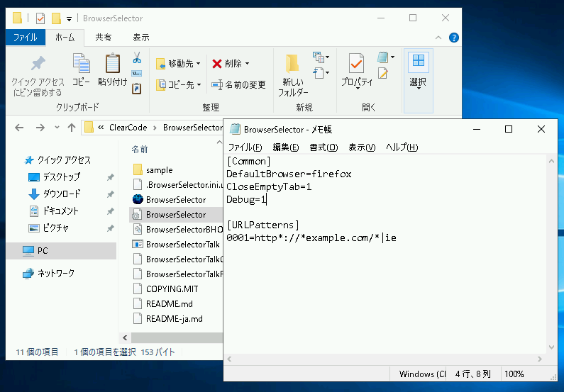Click the Forward navigation arrow
Viewport: 564px width, 392px height.
coord(40,128)
